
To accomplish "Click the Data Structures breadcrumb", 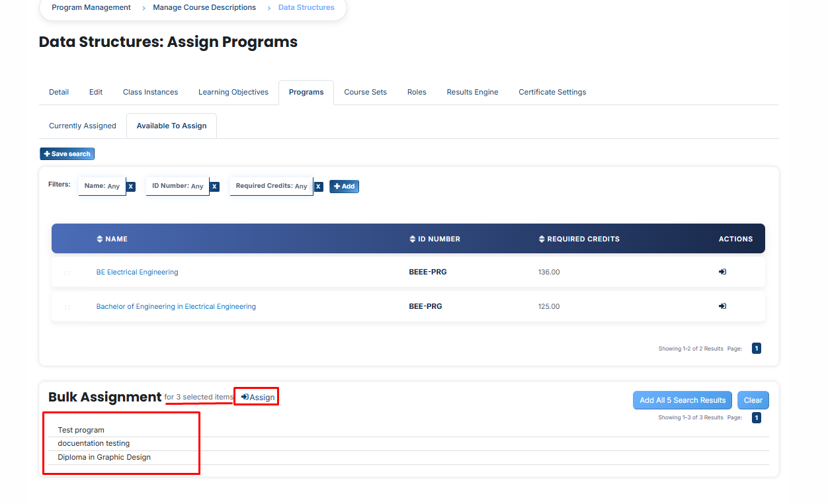I will [306, 8].
